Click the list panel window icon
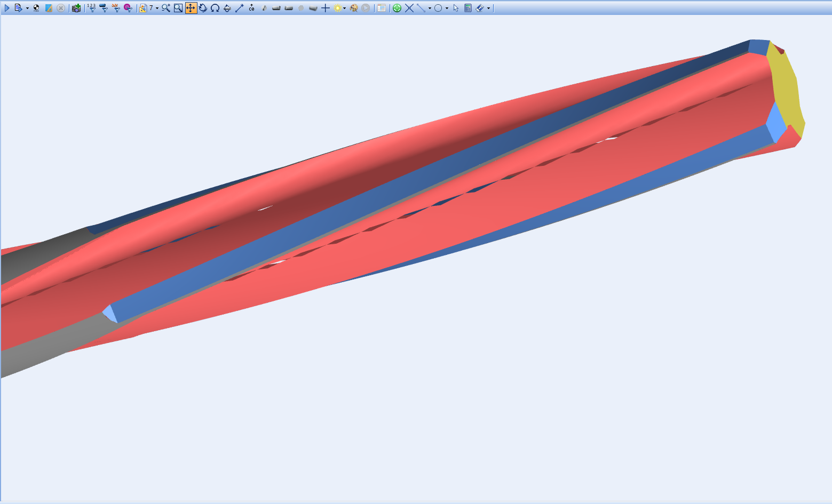The image size is (832, 504). tap(382, 8)
